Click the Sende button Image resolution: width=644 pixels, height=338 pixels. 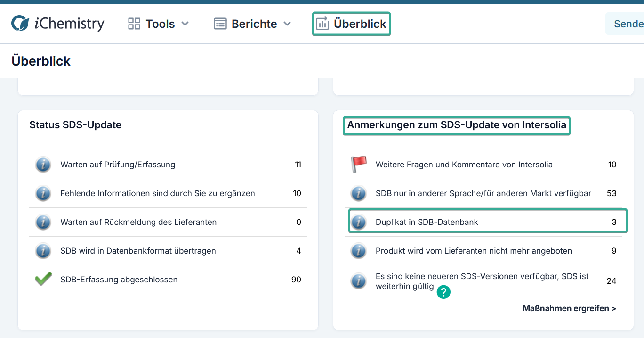625,24
